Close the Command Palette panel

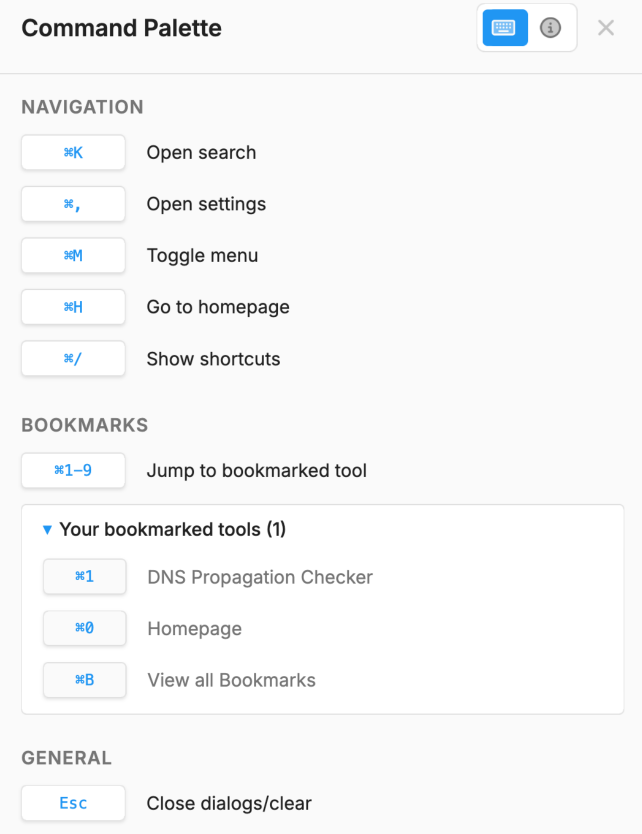(606, 28)
